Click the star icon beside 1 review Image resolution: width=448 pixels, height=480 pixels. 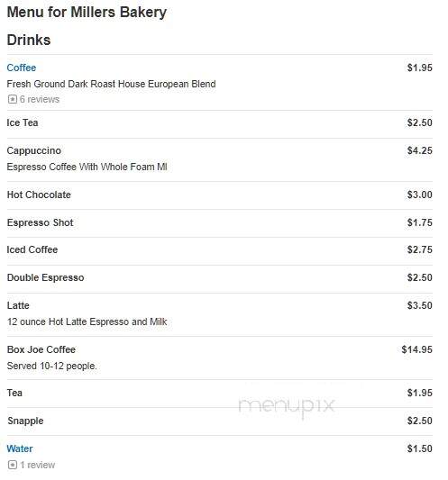(13, 465)
